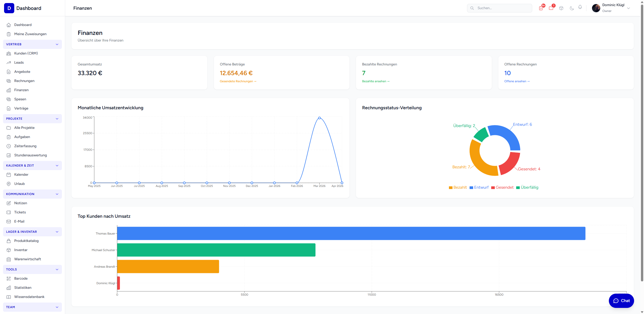Screen dimensions: 644x314
Task: Open the folder icon with the 1 badge
Action: (551, 8)
